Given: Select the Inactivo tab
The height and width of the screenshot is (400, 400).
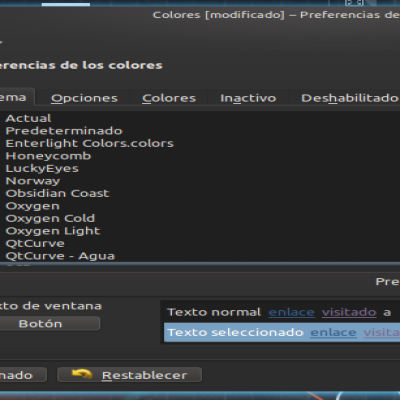Looking at the screenshot, I should click(248, 98).
